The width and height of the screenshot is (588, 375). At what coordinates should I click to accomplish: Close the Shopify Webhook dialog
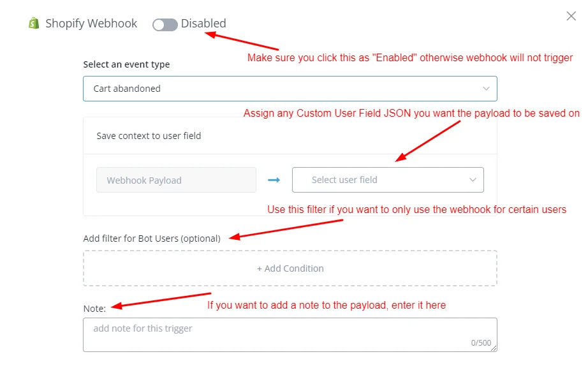pyautogui.click(x=571, y=16)
